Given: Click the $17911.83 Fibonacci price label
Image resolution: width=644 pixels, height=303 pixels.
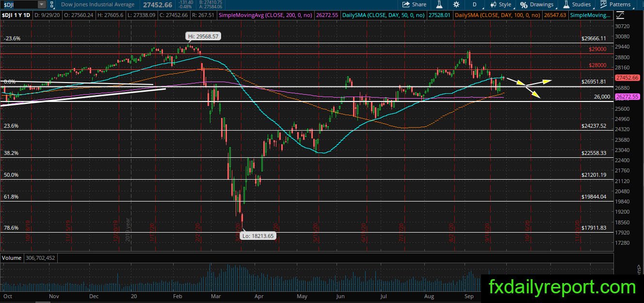Looking at the screenshot, I should (x=594, y=228).
